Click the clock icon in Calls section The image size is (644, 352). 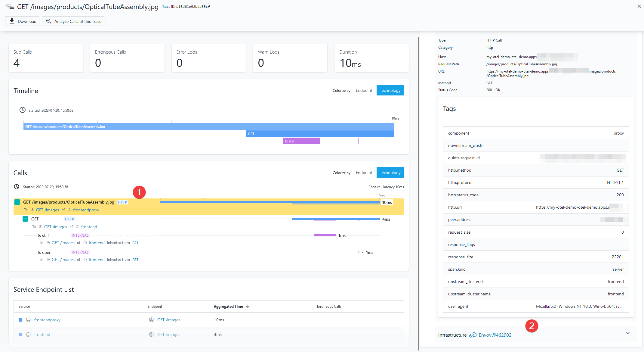point(17,187)
